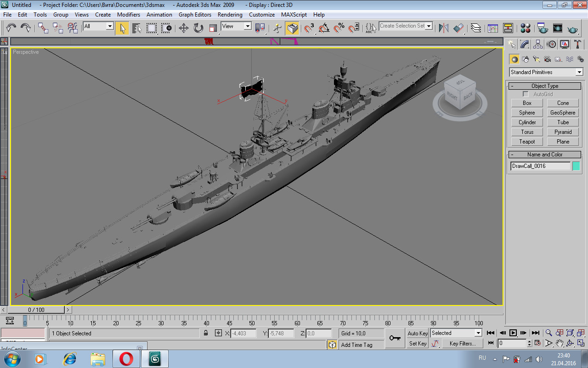
Task: Select the Lights category icon
Action: tap(536, 59)
